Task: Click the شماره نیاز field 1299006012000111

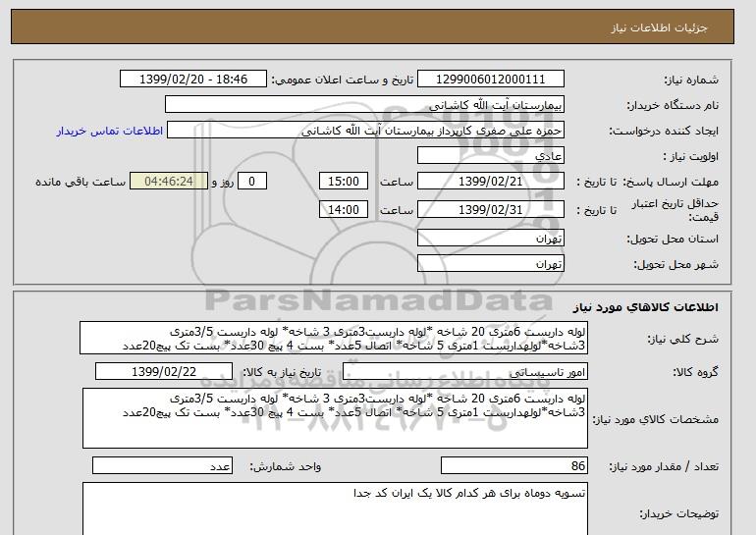Action: point(490,80)
